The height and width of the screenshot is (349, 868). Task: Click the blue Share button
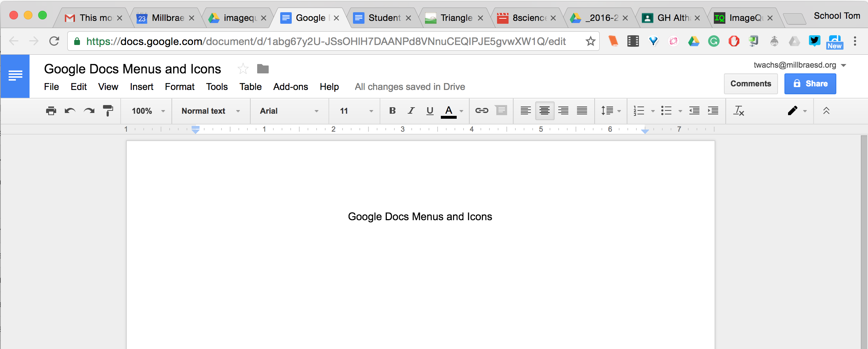(x=810, y=84)
